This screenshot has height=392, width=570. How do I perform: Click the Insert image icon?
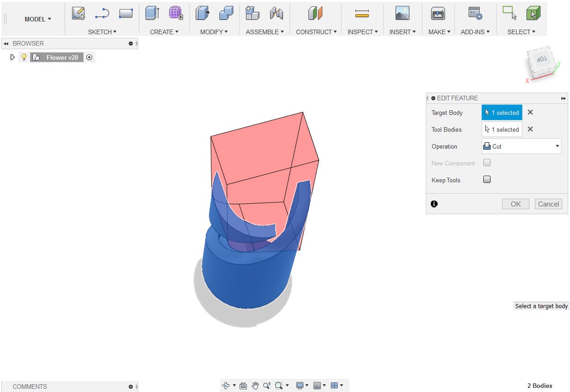tap(402, 14)
